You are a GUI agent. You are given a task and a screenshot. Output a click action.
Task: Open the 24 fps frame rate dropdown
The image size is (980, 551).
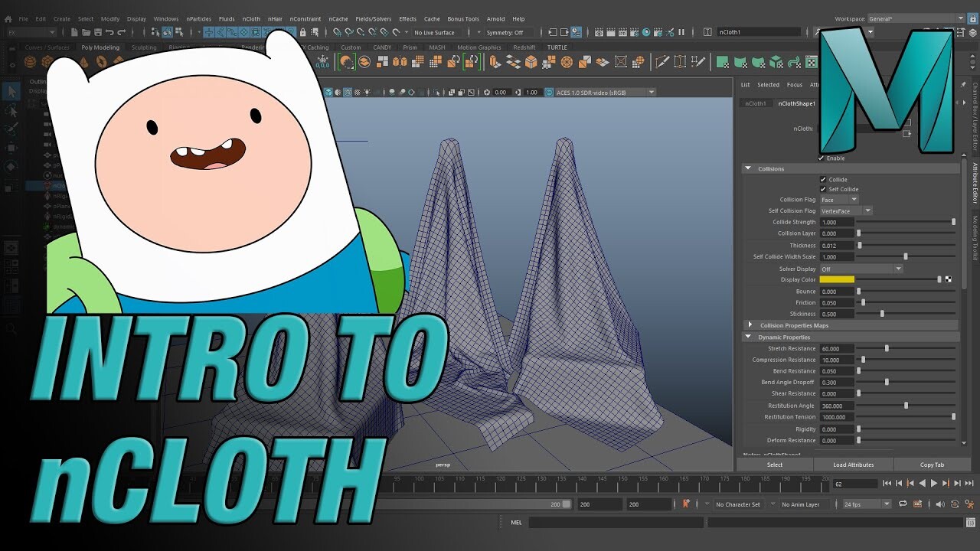[x=867, y=504]
